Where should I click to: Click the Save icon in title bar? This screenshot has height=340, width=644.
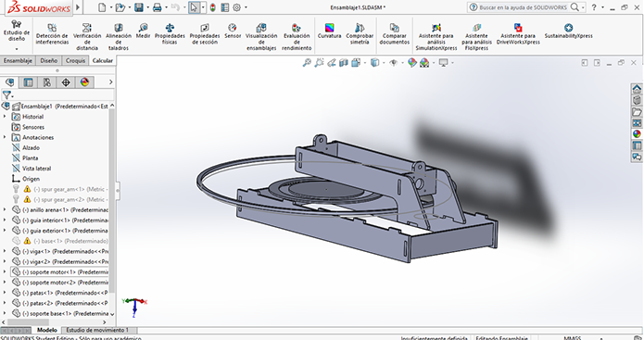pos(139,7)
